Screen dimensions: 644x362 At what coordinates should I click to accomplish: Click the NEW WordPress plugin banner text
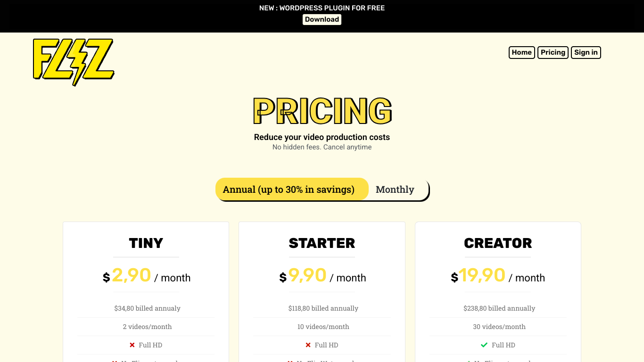click(322, 8)
